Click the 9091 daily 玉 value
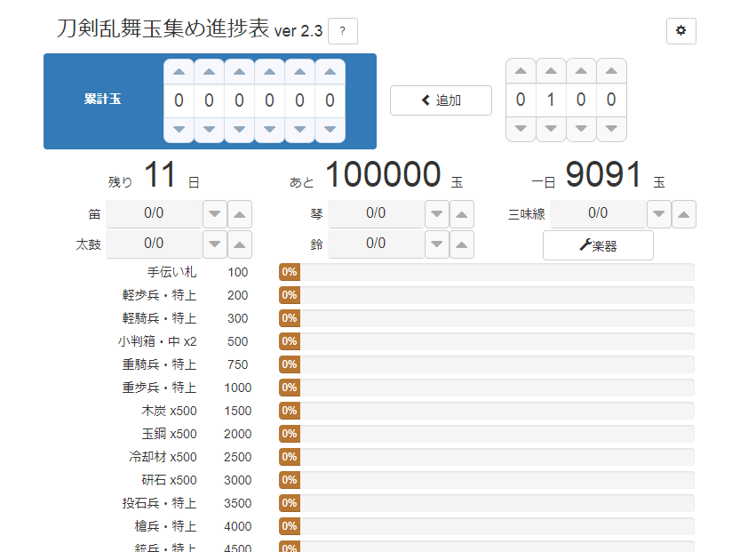 click(603, 174)
